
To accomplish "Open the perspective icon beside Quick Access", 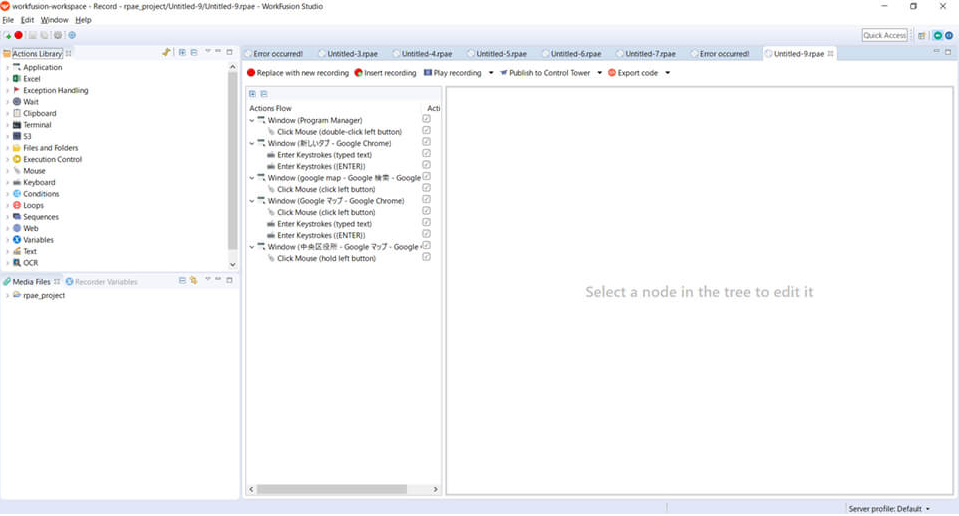I will [922, 35].
